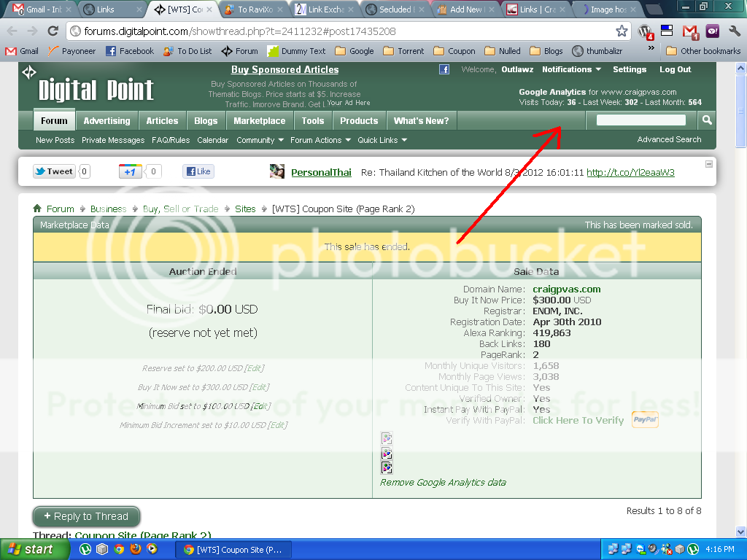Open the Facebook bookmark in bookmarks bar
The height and width of the screenshot is (560, 747).
point(130,51)
